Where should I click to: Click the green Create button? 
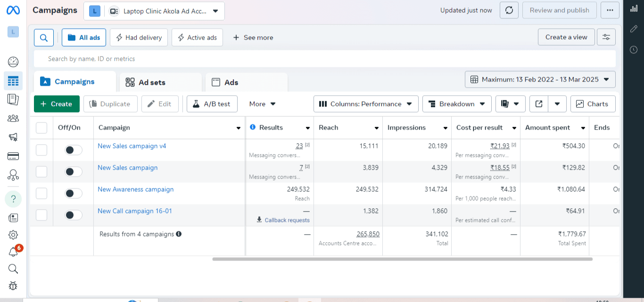tap(57, 104)
